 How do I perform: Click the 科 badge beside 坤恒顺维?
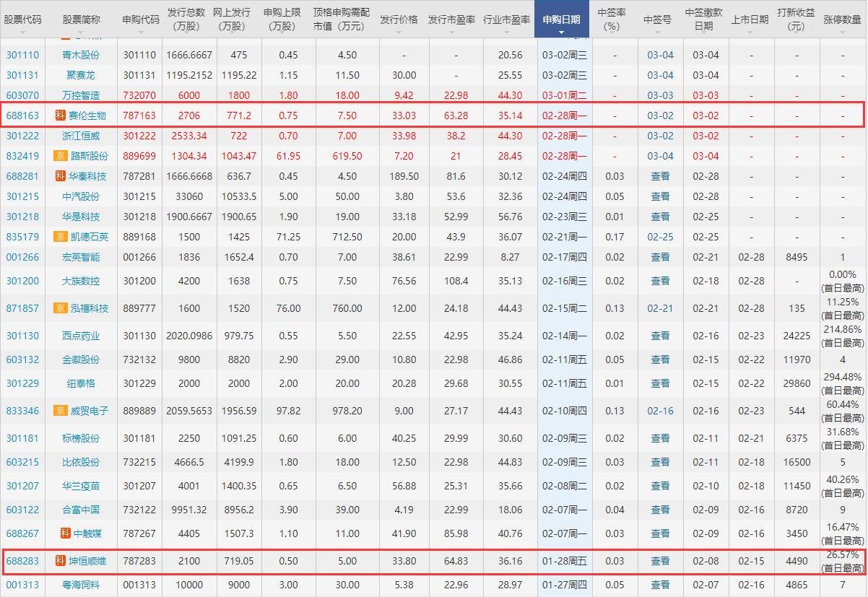(61, 561)
